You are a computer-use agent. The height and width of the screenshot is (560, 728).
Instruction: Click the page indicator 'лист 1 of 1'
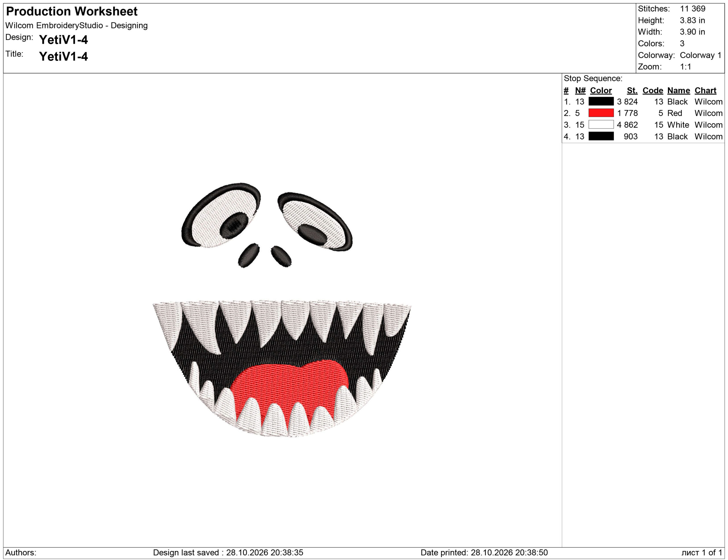[x=702, y=552]
